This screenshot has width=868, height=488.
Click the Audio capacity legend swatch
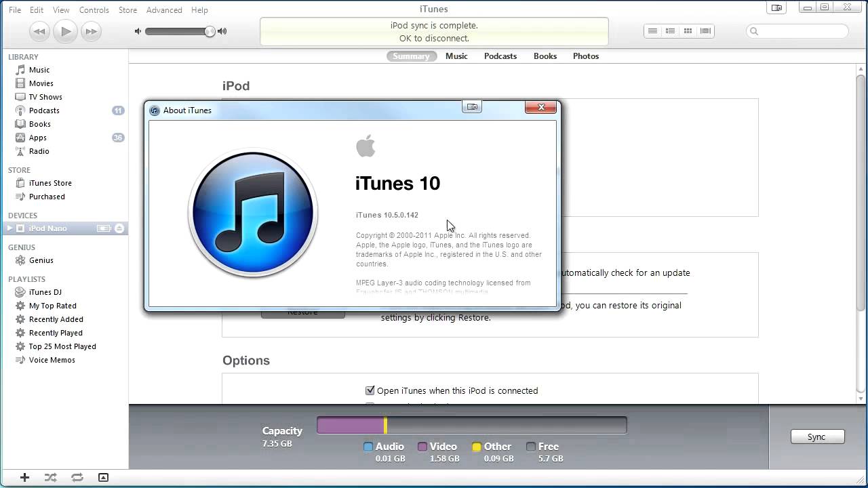pos(368,447)
